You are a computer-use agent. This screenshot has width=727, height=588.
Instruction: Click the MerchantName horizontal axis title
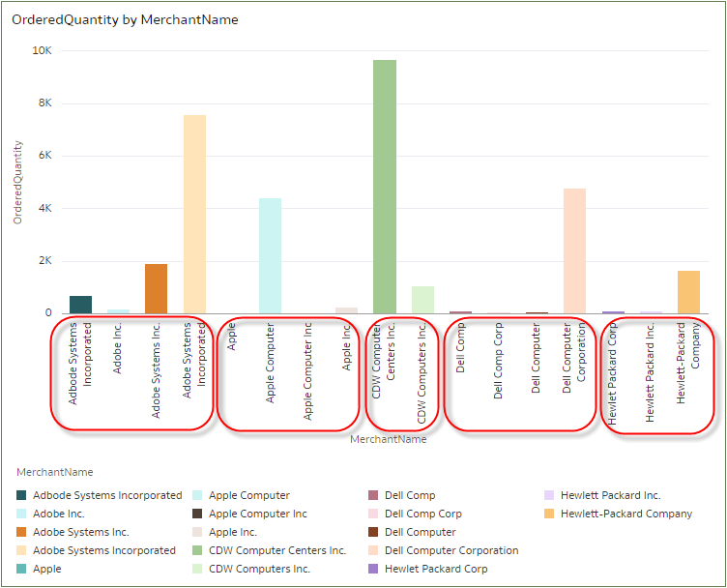(389, 439)
